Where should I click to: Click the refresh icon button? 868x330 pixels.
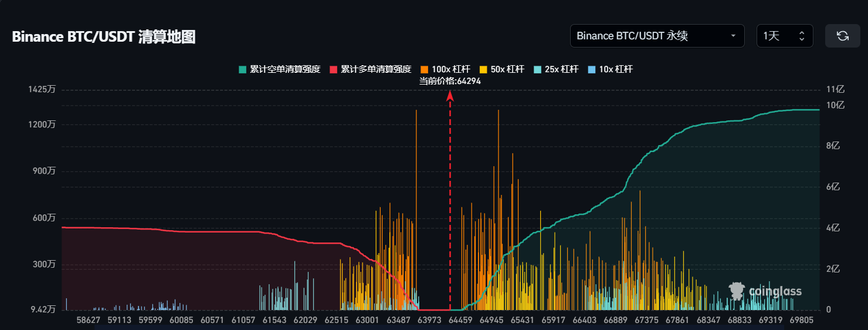842,36
